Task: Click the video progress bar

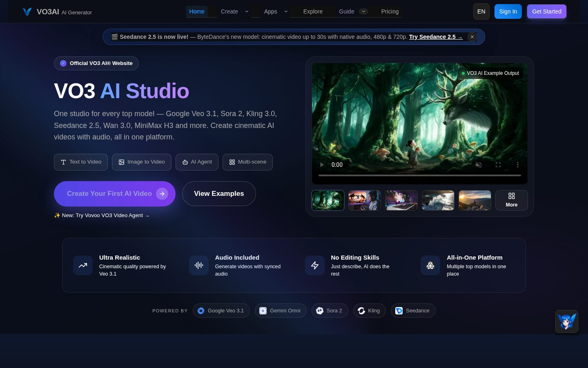Action: [x=420, y=175]
